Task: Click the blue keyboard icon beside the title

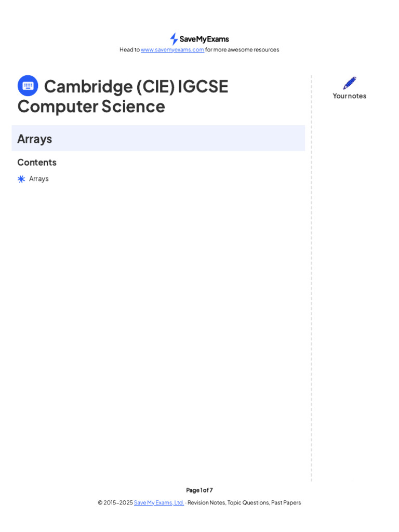Action: (x=28, y=86)
